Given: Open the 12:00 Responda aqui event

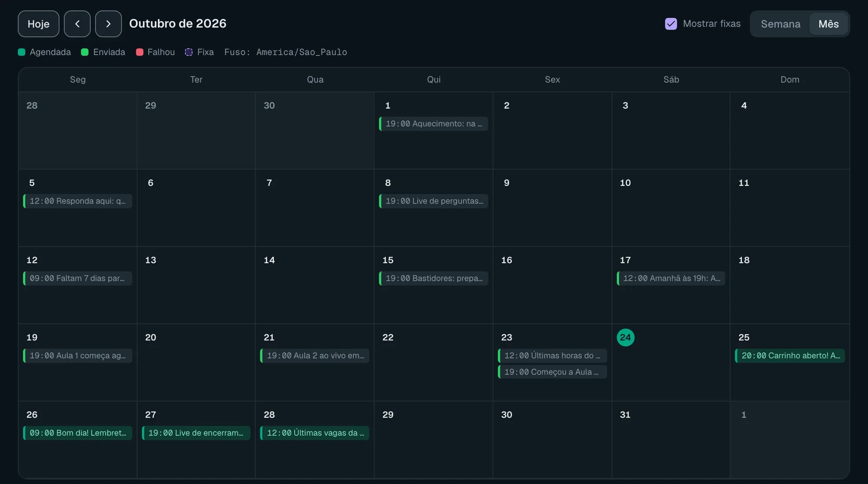Looking at the screenshot, I should click(x=78, y=201).
